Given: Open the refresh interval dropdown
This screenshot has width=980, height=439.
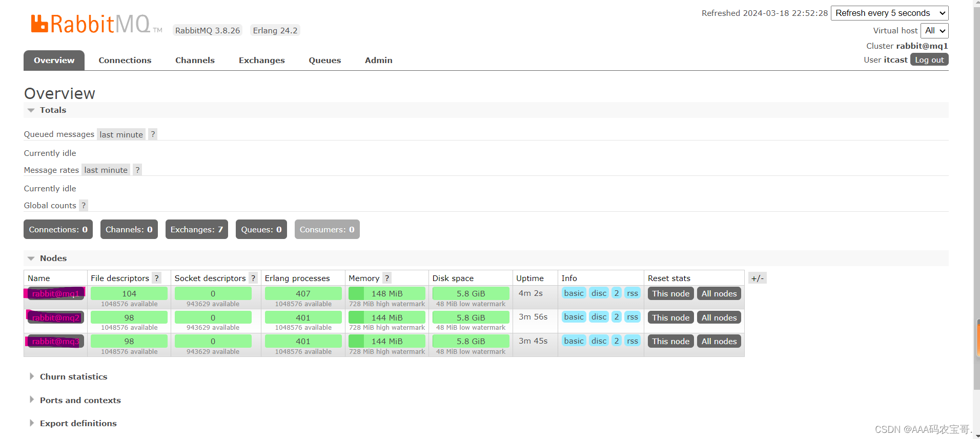Looking at the screenshot, I should tap(890, 13).
